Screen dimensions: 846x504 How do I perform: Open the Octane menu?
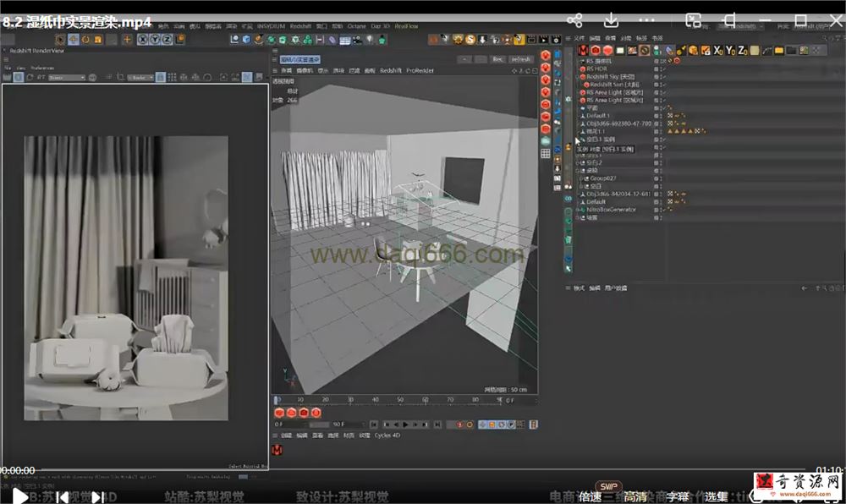[356, 26]
